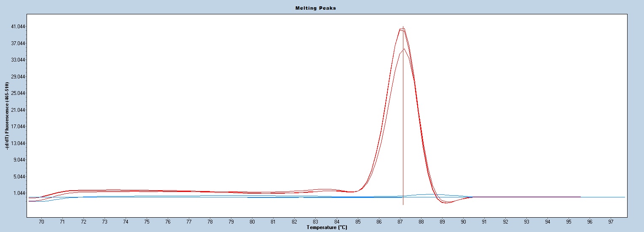Click the 41.044 tick on y-axis
The image size is (644, 232).
click(x=19, y=27)
